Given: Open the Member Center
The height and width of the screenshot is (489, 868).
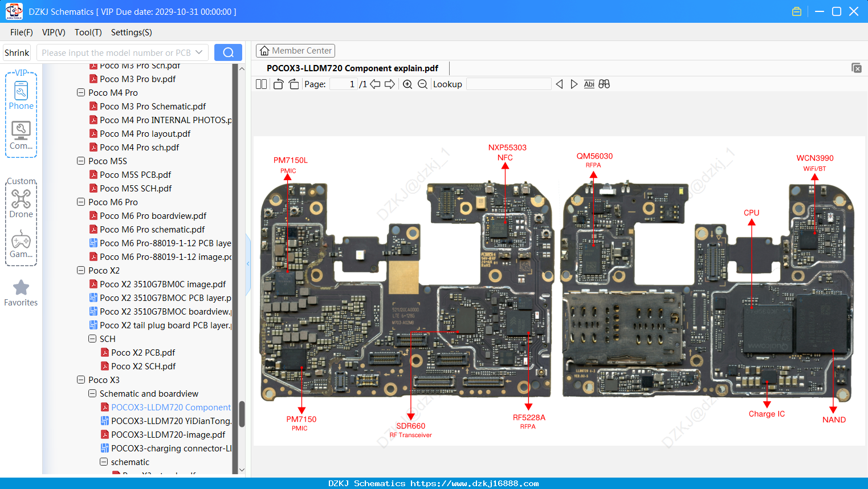Looking at the screenshot, I should 295,51.
